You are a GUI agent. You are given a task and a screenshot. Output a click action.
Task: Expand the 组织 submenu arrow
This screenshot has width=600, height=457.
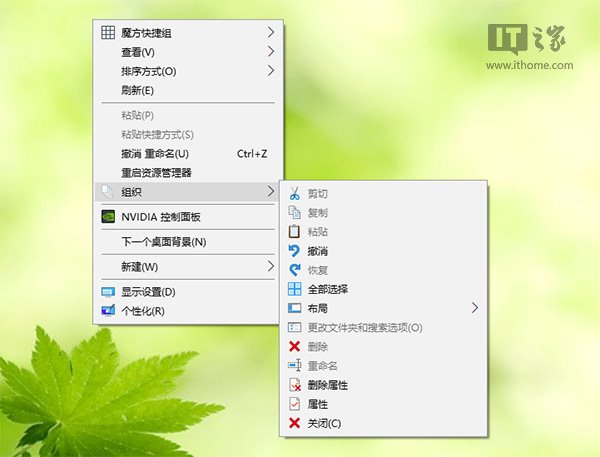click(271, 191)
